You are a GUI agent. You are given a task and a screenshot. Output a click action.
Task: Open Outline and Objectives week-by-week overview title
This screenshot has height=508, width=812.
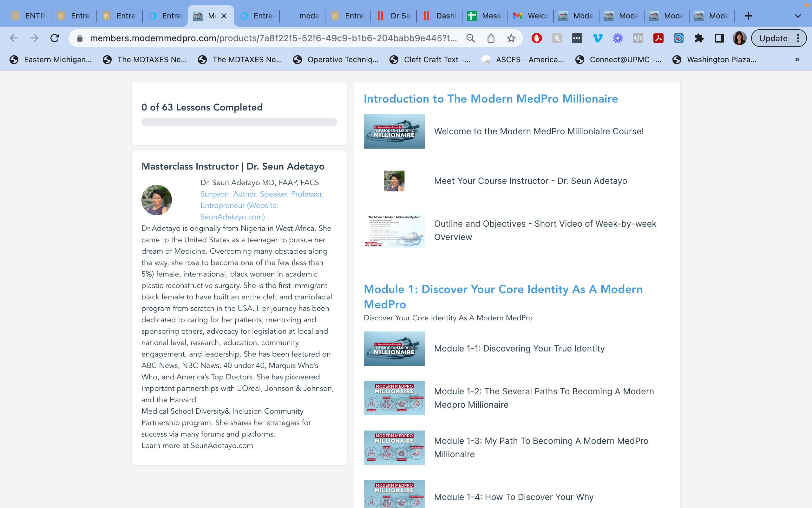point(545,231)
